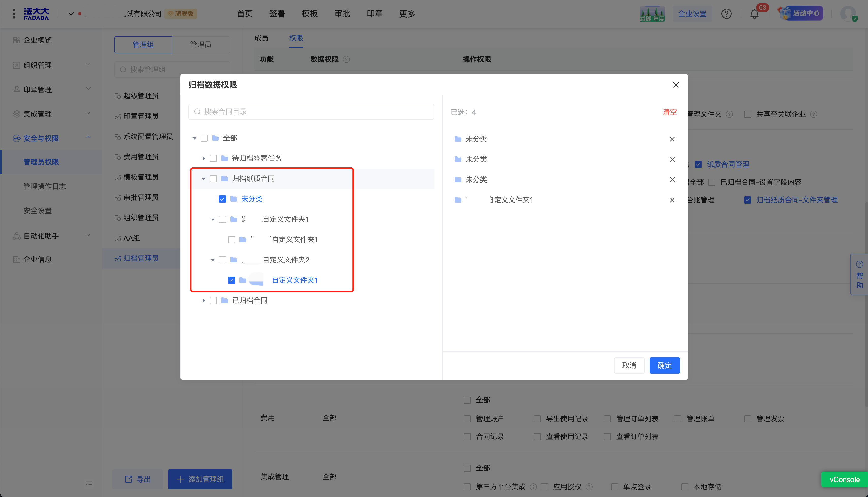
Task: Open the help question mark icon
Action: tap(726, 14)
